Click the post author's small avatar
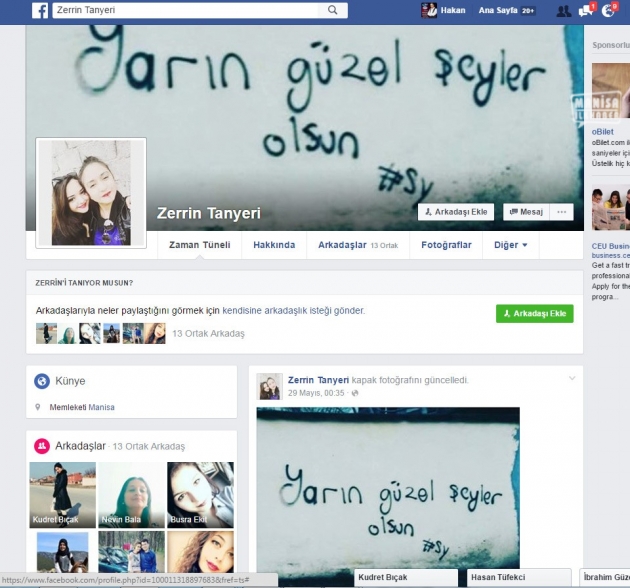Image resolution: width=630 pixels, height=588 pixels. [269, 386]
